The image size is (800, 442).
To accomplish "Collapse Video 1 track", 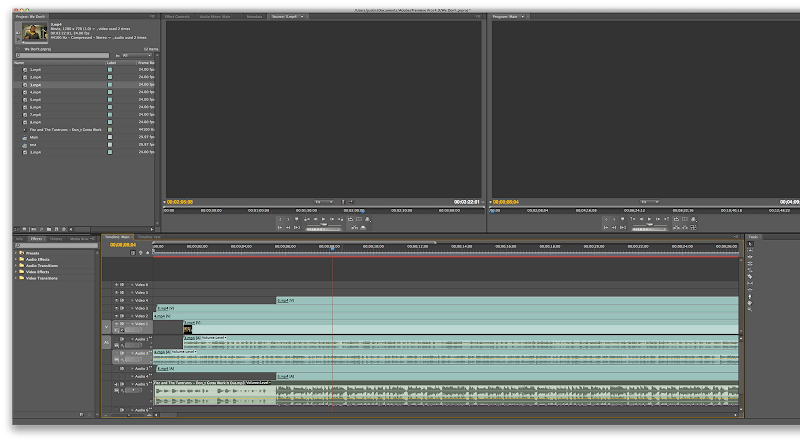I will pyautogui.click(x=132, y=324).
